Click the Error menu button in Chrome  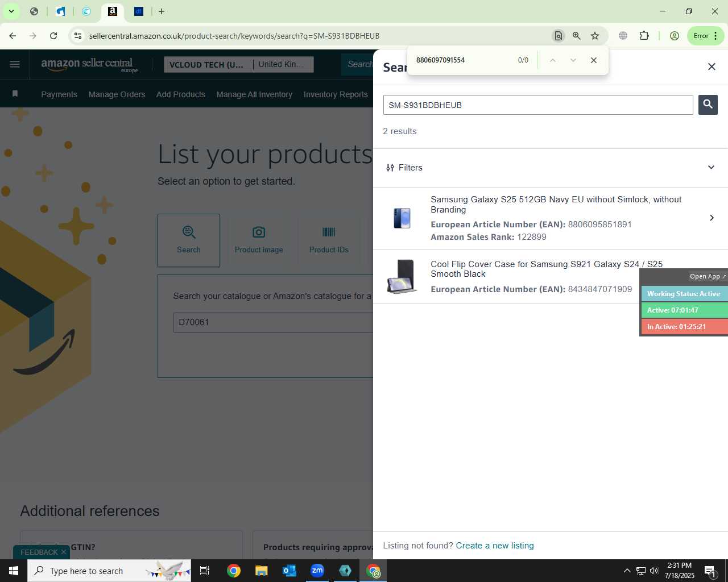(x=705, y=36)
